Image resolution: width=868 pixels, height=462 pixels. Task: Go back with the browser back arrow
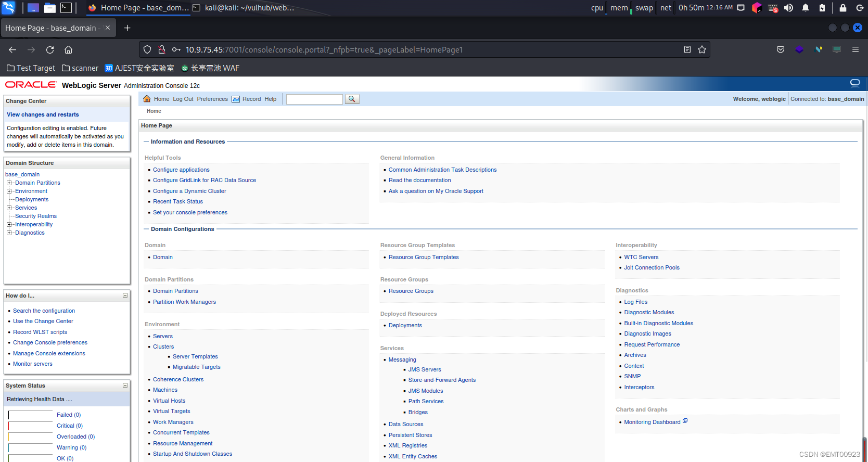click(12, 49)
